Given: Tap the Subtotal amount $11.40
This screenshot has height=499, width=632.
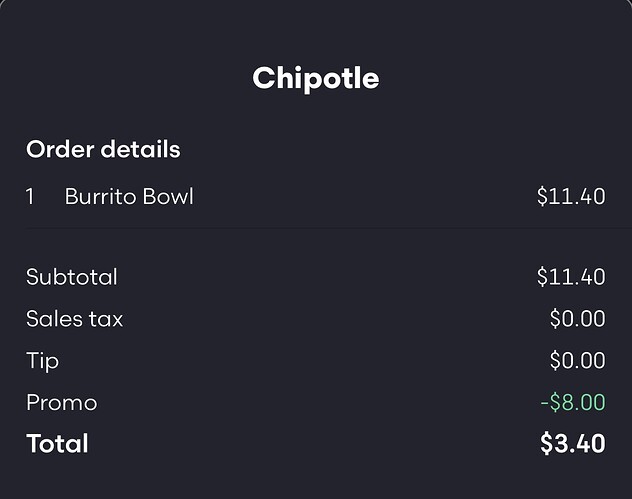Looking at the screenshot, I should coord(571,277).
